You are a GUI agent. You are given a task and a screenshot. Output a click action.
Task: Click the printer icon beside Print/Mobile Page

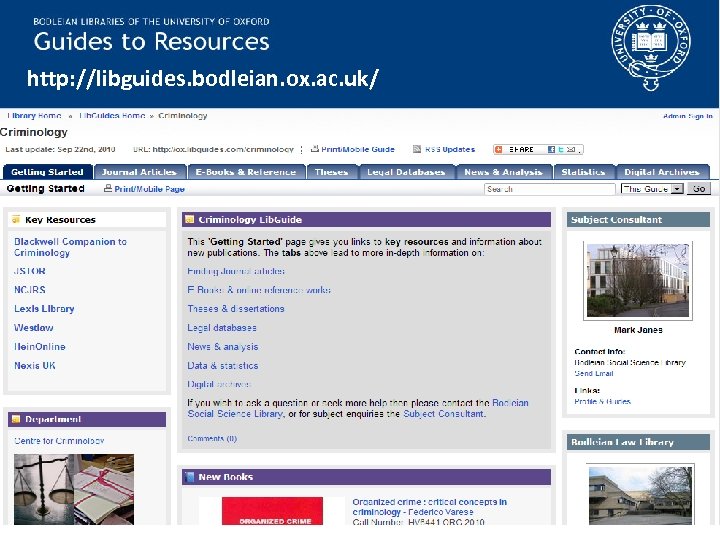coord(108,188)
